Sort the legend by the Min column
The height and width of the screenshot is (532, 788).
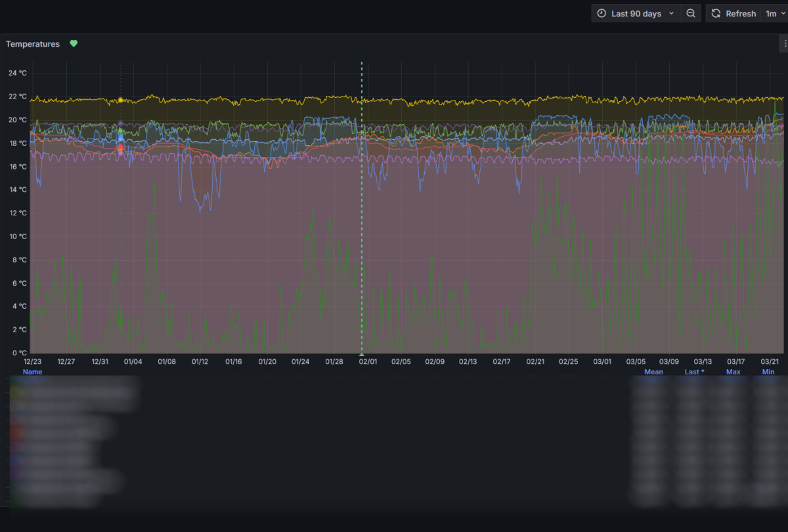coord(768,372)
